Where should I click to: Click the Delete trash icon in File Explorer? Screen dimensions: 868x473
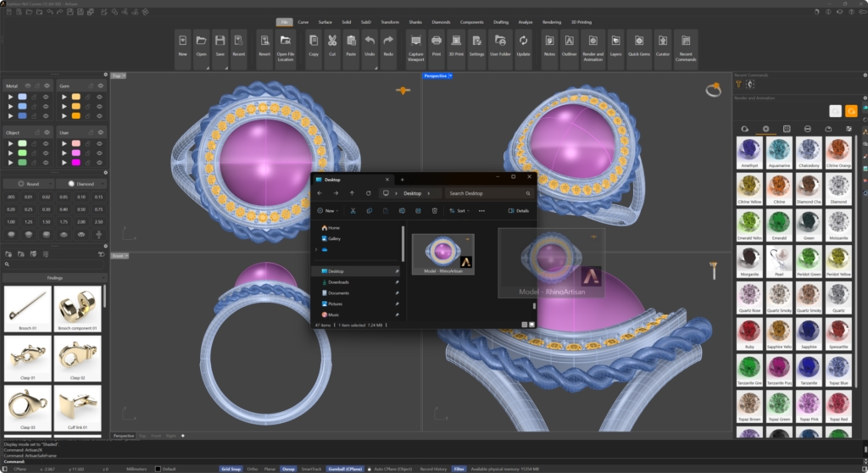pos(435,210)
